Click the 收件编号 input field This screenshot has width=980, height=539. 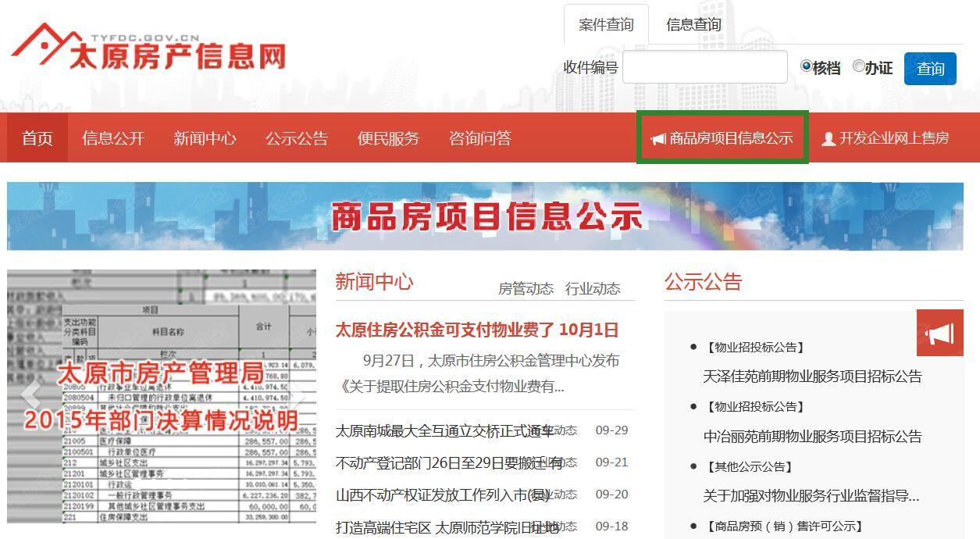705,67
